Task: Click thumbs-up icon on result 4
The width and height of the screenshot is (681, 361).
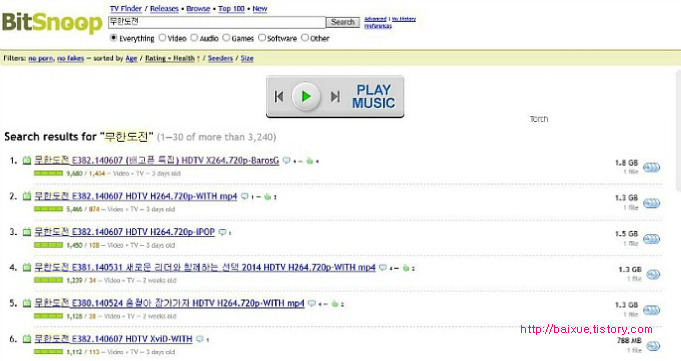Action: (x=406, y=268)
